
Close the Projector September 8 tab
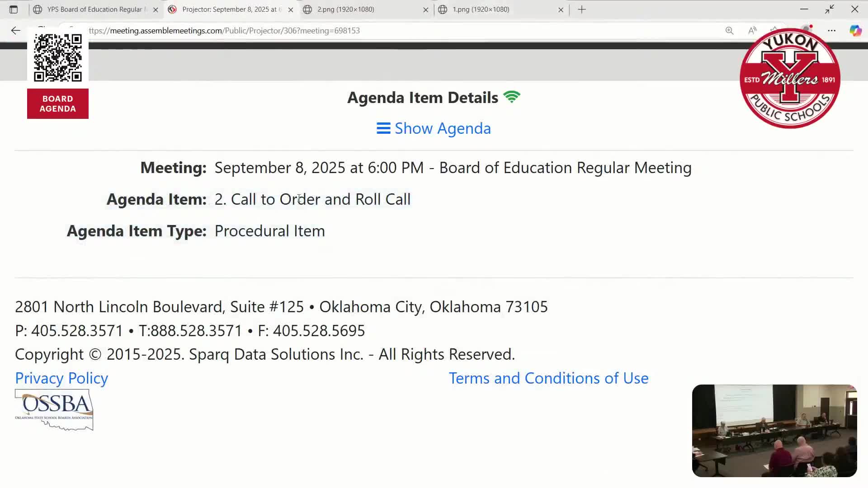[291, 9]
